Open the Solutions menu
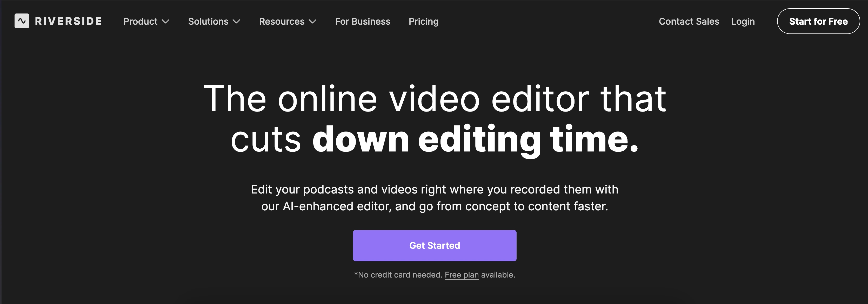The height and width of the screenshot is (304, 868). 208,22
